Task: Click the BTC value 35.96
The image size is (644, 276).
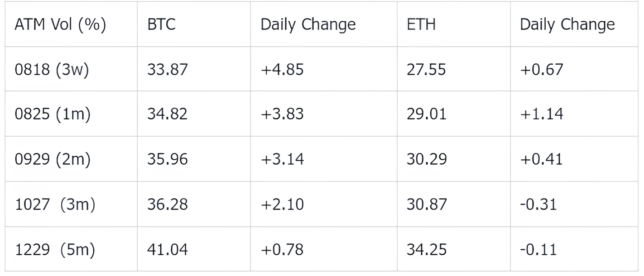Action: (167, 159)
